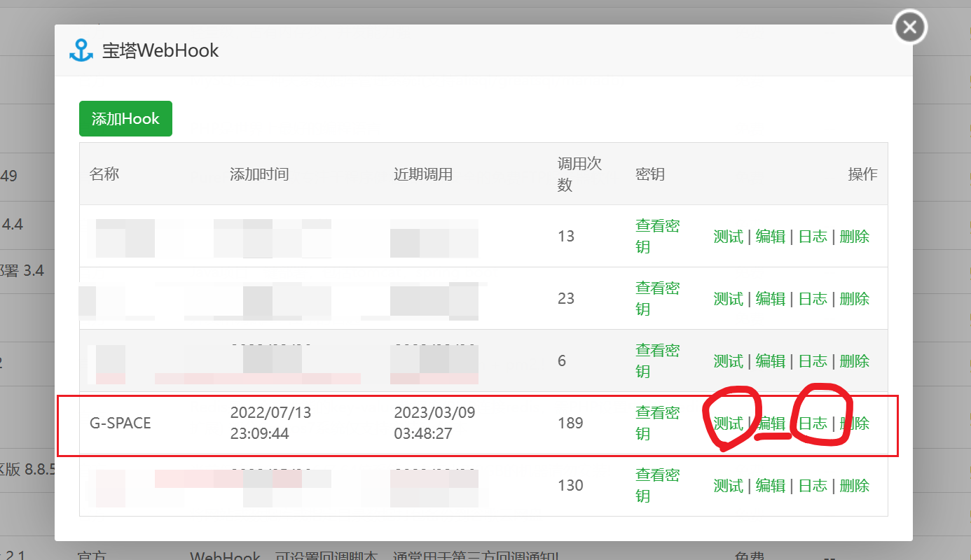Open 日志 in the row with 13 calls
The image size is (971, 560).
[813, 237]
